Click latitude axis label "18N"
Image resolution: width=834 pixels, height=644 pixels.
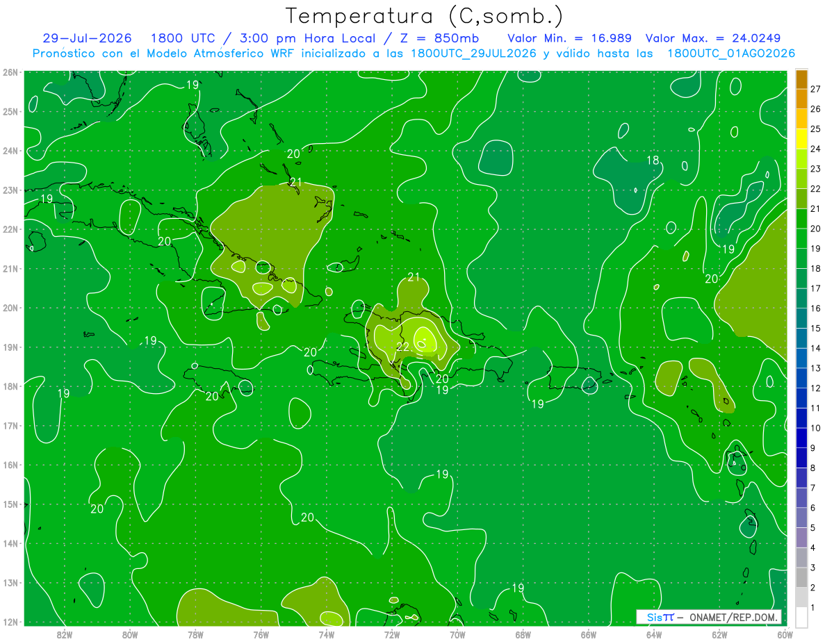10,386
